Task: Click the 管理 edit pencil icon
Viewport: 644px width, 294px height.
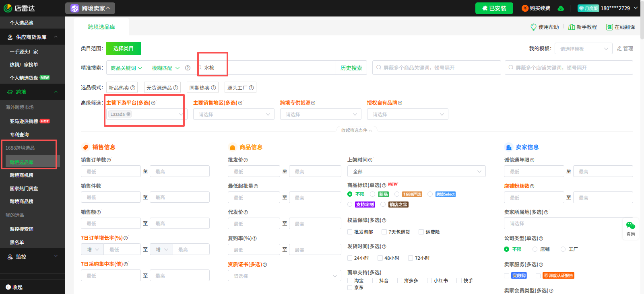Action: tap(619, 49)
